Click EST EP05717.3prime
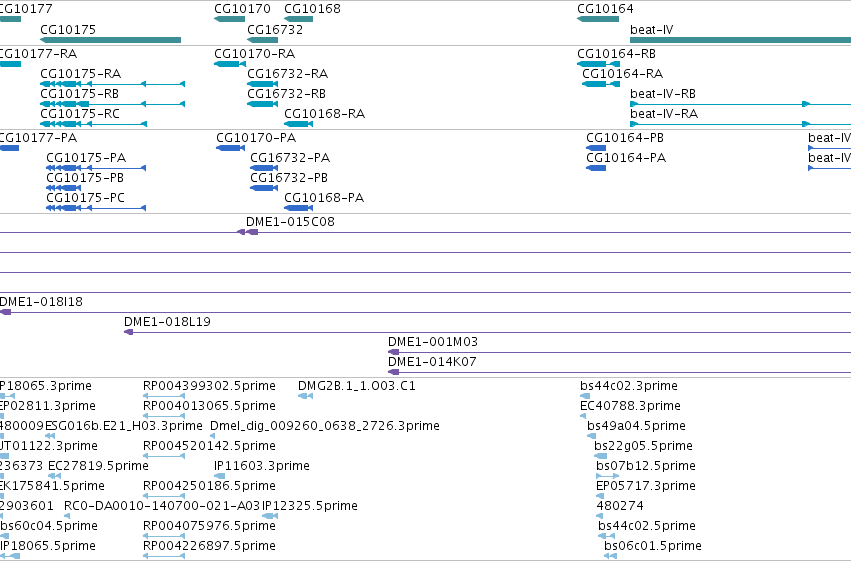This screenshot has width=851, height=561. click(x=600, y=496)
